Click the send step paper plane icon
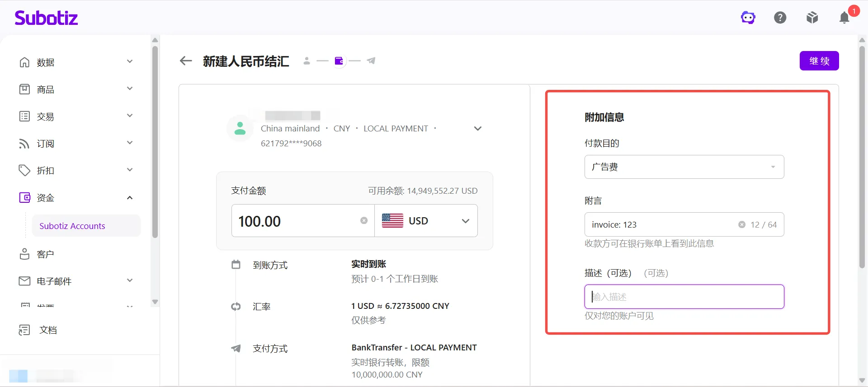Screen dimensions: 868x387 371,61
